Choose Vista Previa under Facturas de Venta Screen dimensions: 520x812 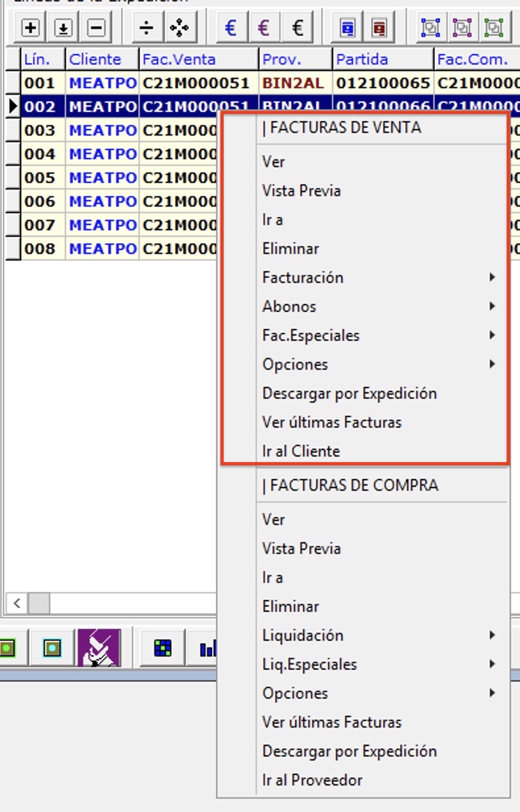301,191
